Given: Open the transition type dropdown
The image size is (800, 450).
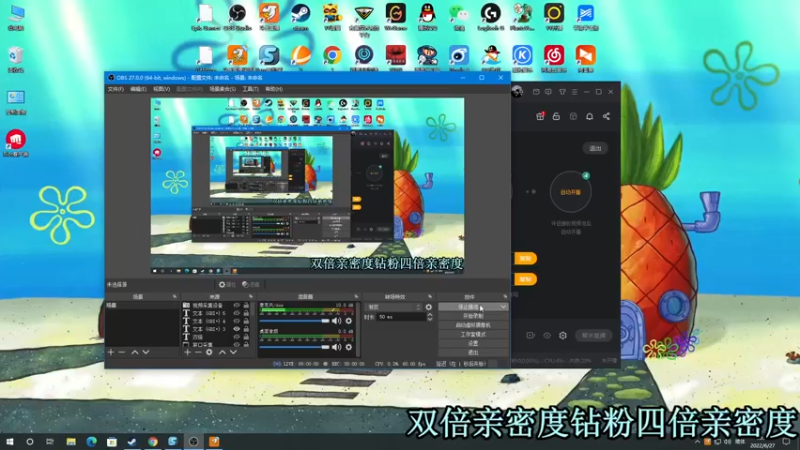Looking at the screenshot, I should click(x=393, y=307).
